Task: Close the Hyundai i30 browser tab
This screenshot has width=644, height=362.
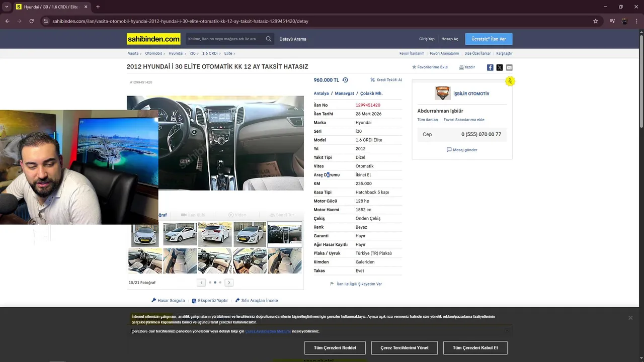Action: pos(86,7)
